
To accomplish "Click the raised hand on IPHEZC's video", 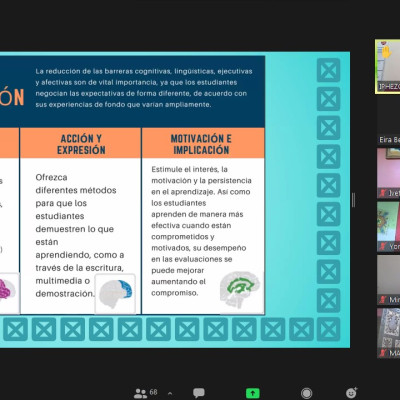I will [386, 52].
